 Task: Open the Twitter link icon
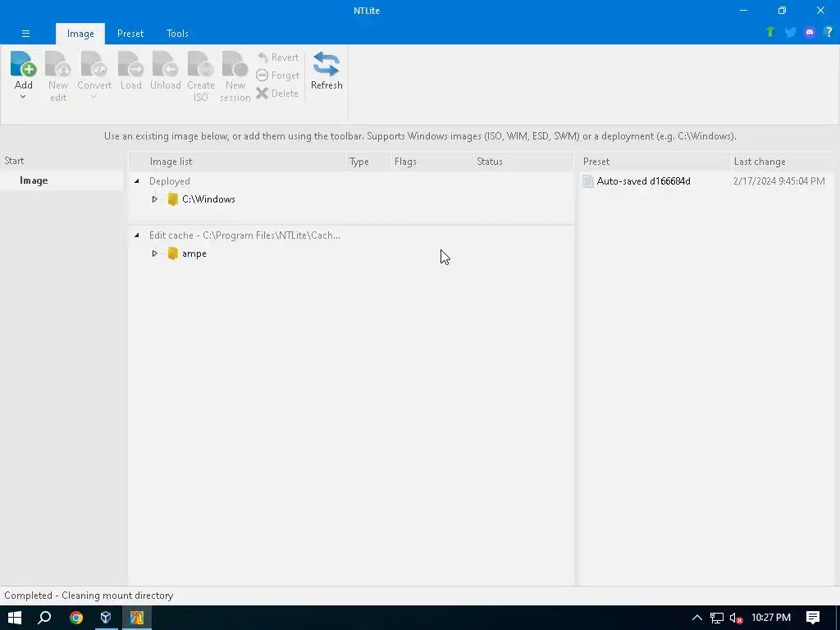tap(790, 32)
